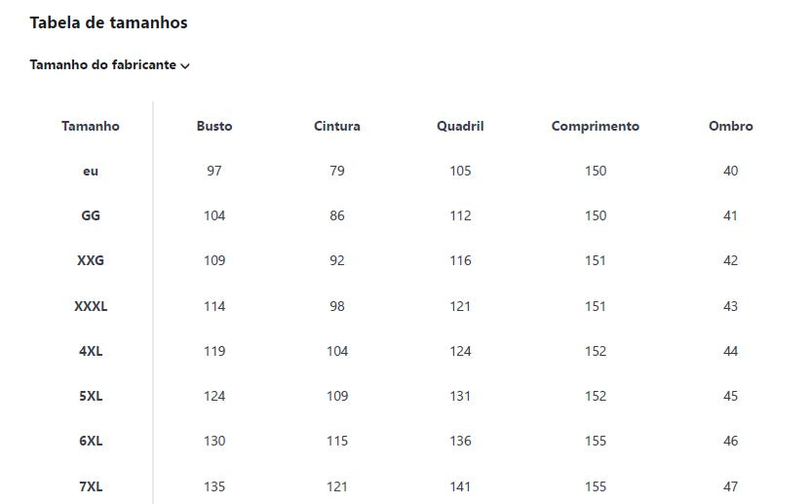Click the Quadril column header
This screenshot has width=812, height=504.
pos(460,126)
